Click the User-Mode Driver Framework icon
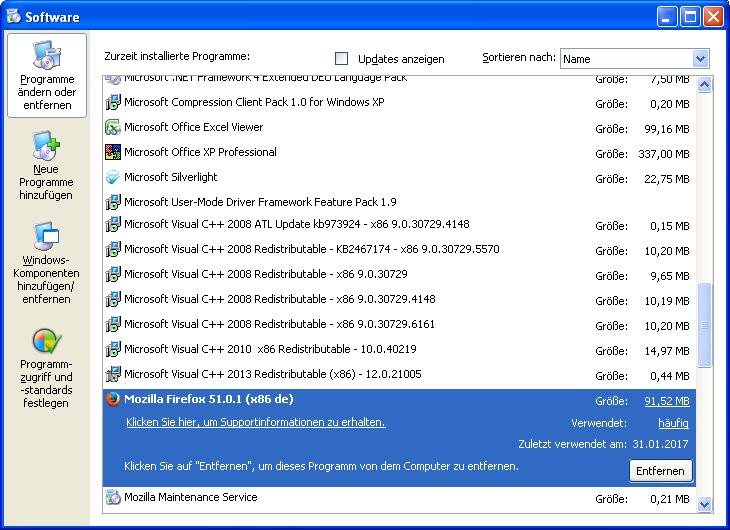The height and width of the screenshot is (530, 730). (113, 202)
